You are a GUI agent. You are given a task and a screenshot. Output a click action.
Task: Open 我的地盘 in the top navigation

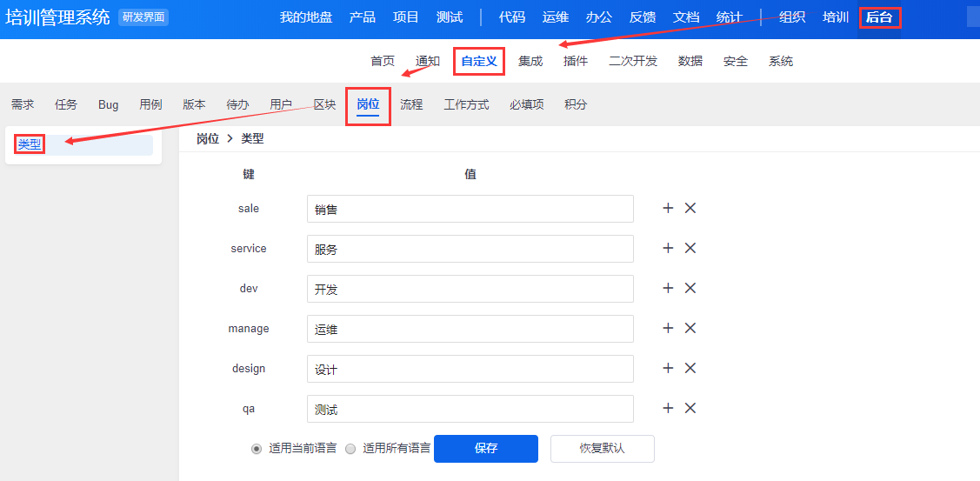[x=305, y=17]
